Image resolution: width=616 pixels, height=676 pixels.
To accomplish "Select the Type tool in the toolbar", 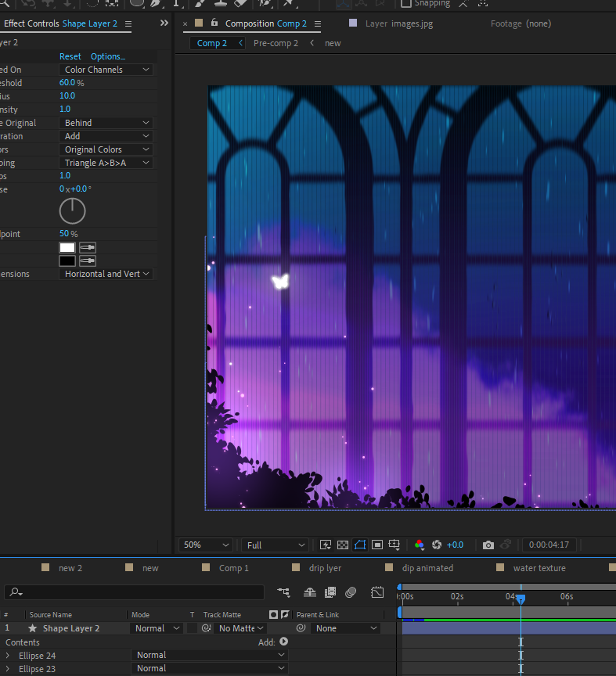I will [x=176, y=3].
